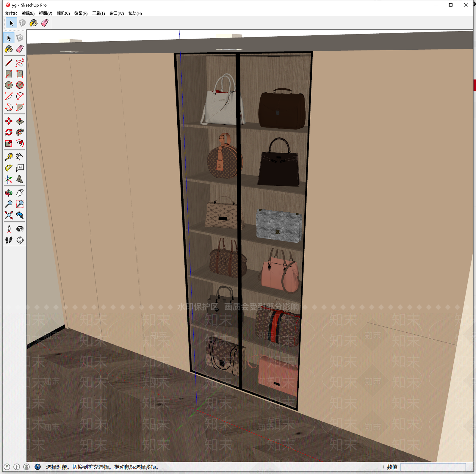The image size is (476, 474).
Task: Pick the Follow Me tool
Action: pyautogui.click(x=20, y=132)
